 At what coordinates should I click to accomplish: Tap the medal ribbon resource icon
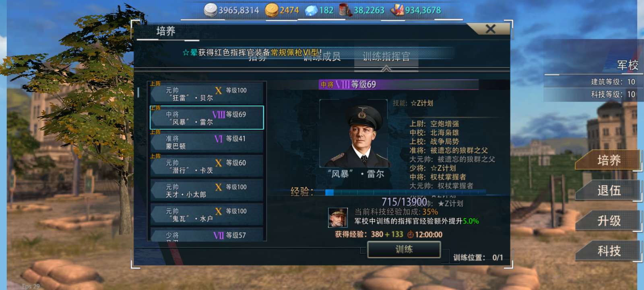tap(397, 10)
